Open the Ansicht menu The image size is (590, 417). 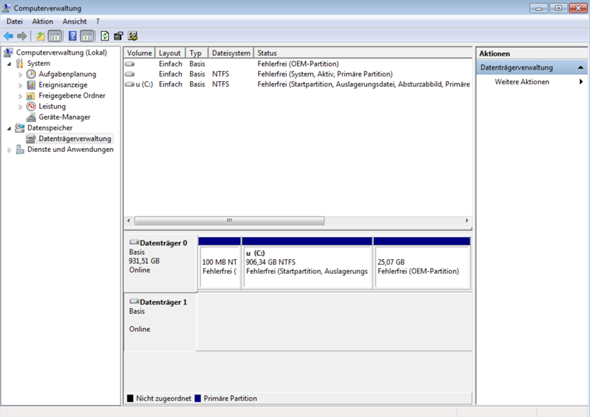click(x=75, y=21)
